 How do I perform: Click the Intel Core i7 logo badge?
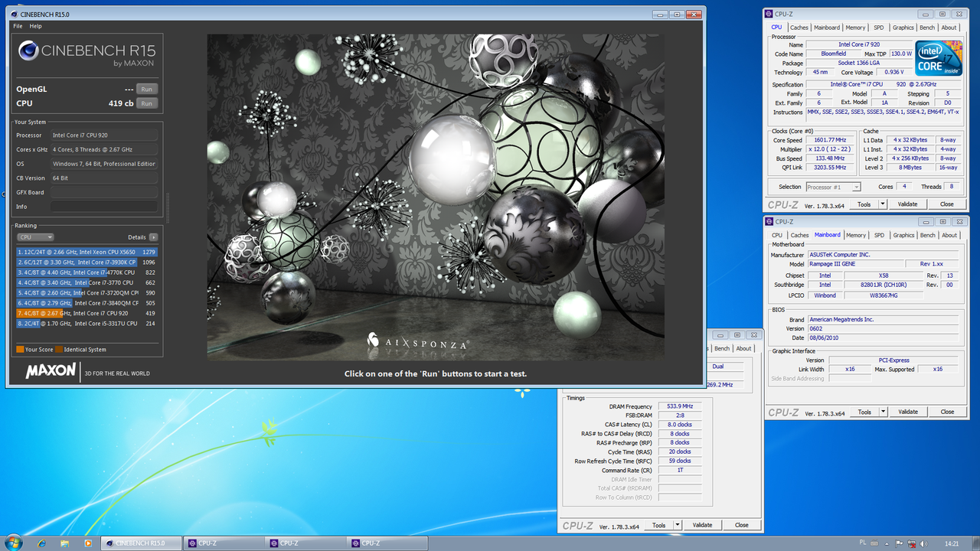[x=939, y=58]
